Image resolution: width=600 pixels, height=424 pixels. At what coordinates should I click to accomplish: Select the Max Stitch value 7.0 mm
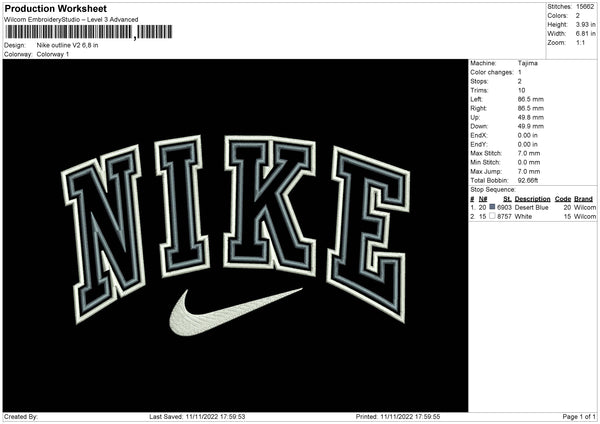coord(529,153)
